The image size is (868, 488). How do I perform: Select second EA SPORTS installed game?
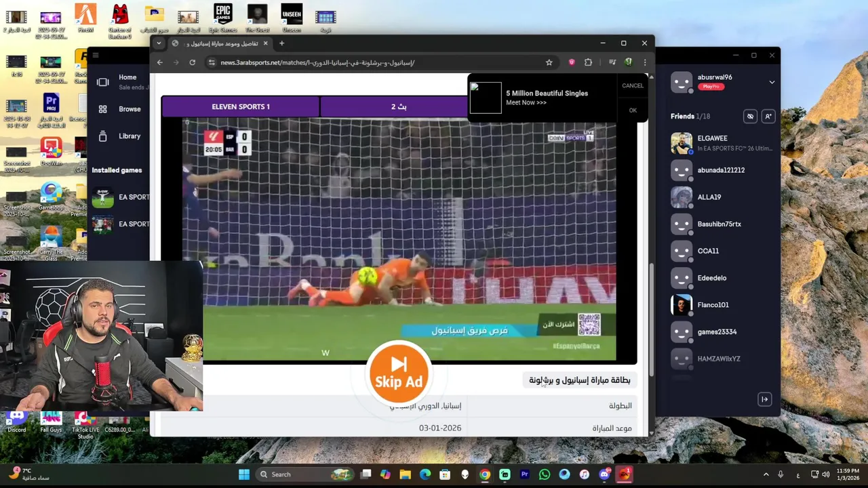[x=121, y=224]
